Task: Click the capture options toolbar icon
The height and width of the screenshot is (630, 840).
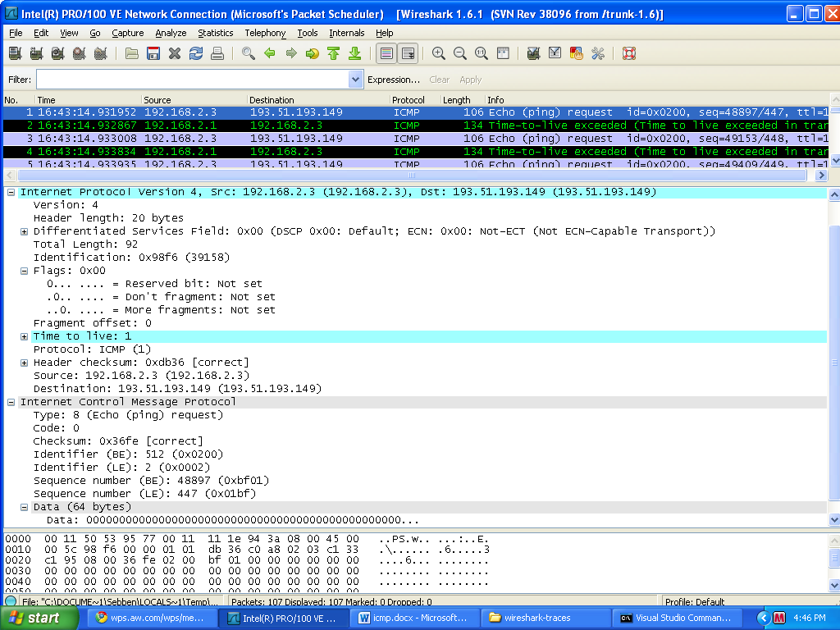Action: (x=36, y=53)
